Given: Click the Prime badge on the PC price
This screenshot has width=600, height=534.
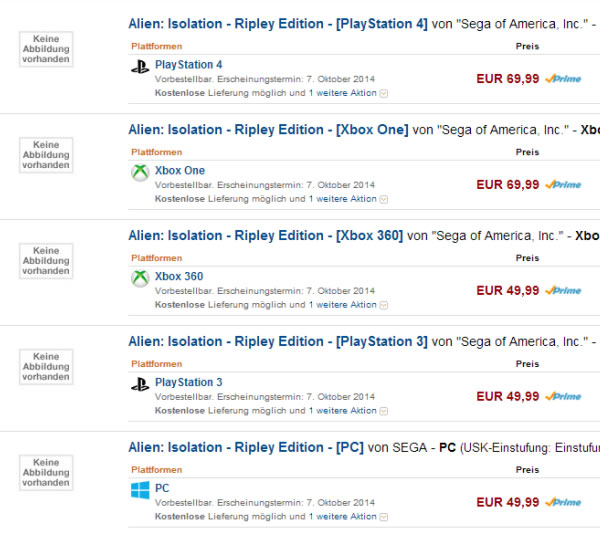Looking at the screenshot, I should tap(563, 502).
